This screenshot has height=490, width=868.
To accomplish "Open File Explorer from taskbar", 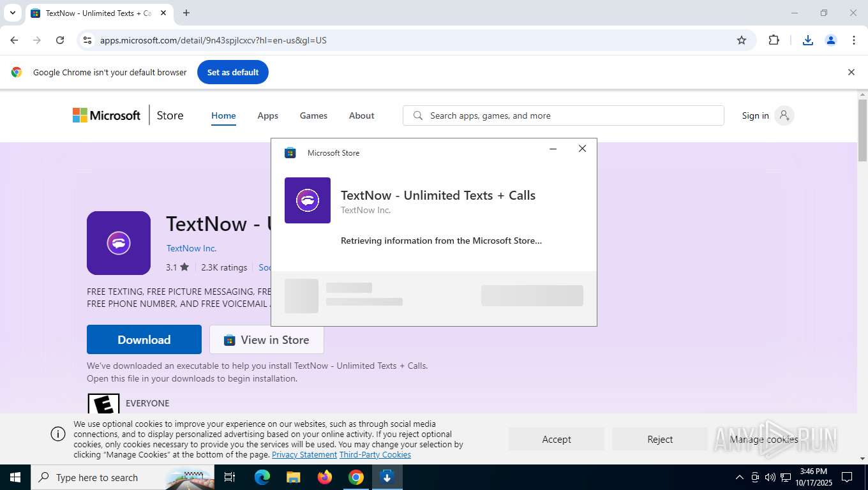I will click(293, 477).
